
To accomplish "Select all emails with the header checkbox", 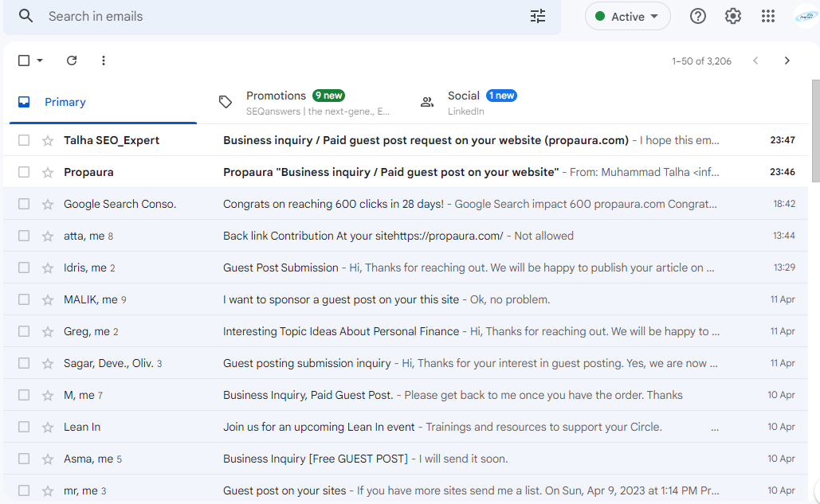I will 23,60.
